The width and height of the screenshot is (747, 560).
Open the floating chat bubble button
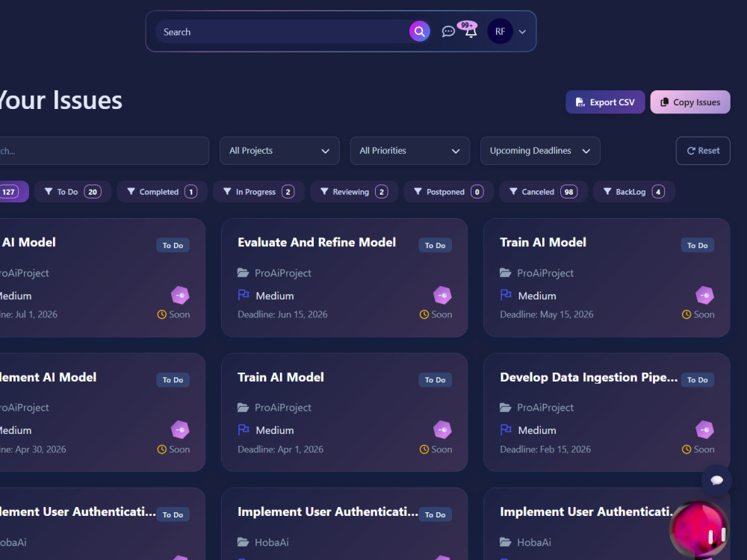click(716, 480)
